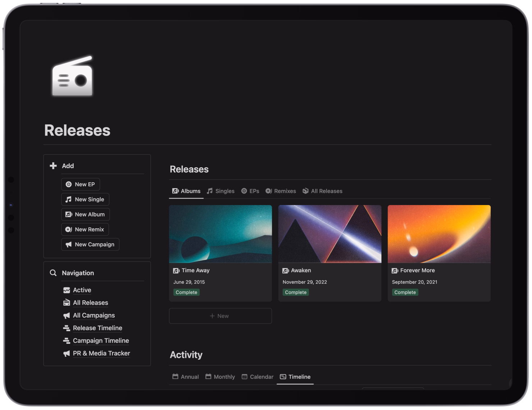Open the Campaign Timeline page

click(101, 341)
